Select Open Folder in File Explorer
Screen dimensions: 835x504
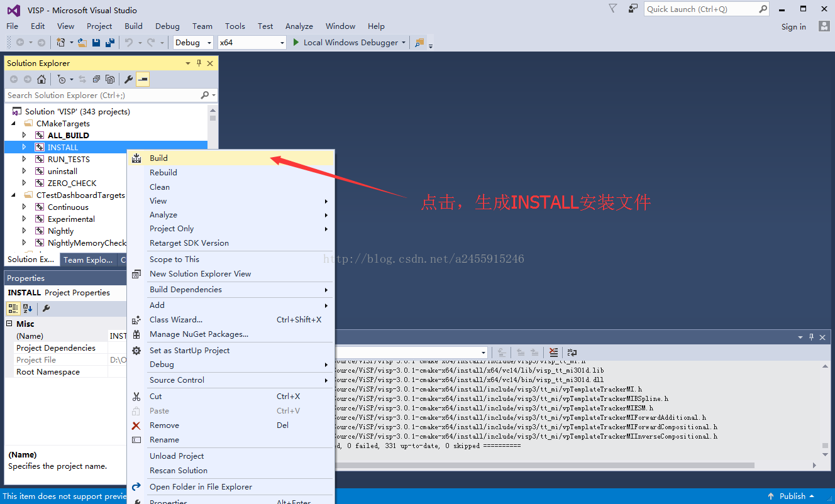click(231, 487)
